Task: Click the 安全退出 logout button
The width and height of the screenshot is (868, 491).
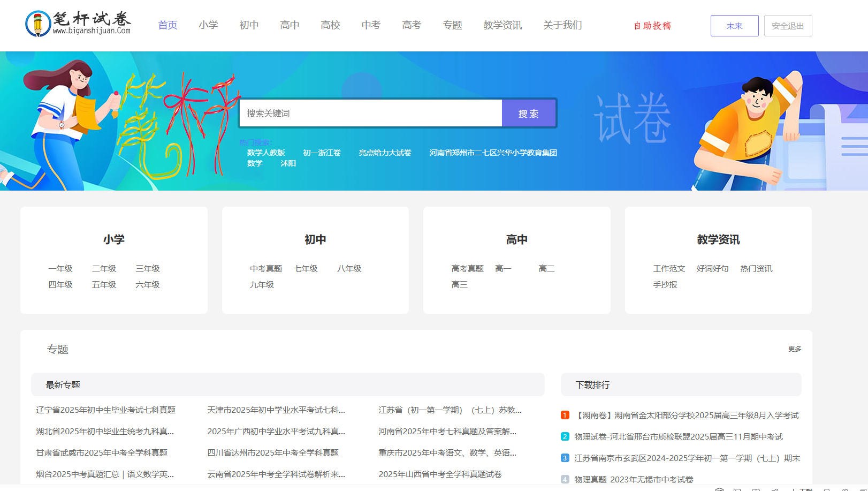Action: point(788,26)
